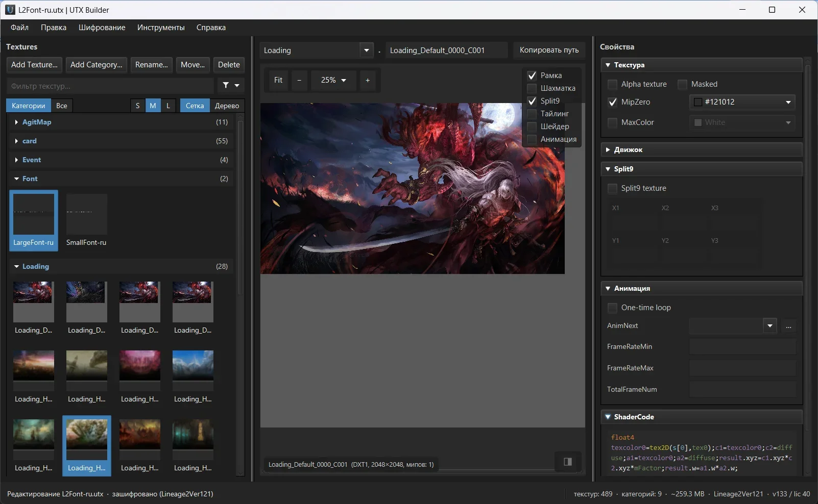The height and width of the screenshot is (504, 818).
Task: Open the 25% zoom level dropdown
Action: coord(333,80)
